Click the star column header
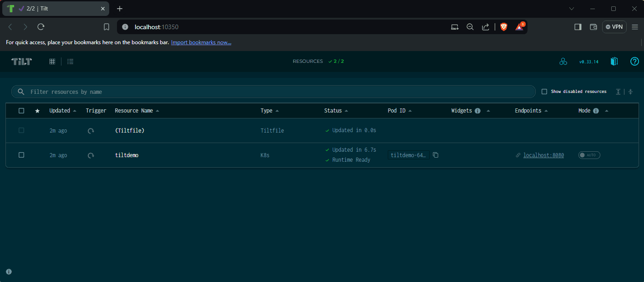Image resolution: width=644 pixels, height=282 pixels. pos(37,111)
